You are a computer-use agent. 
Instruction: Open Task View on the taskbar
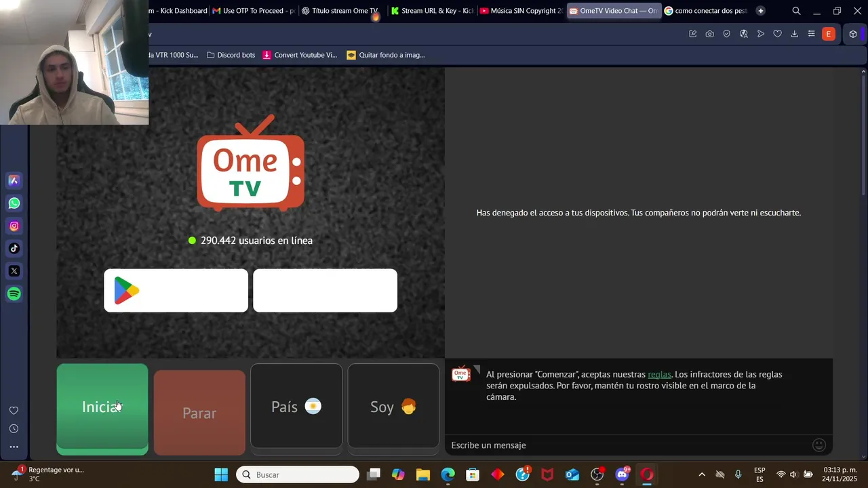tap(374, 474)
